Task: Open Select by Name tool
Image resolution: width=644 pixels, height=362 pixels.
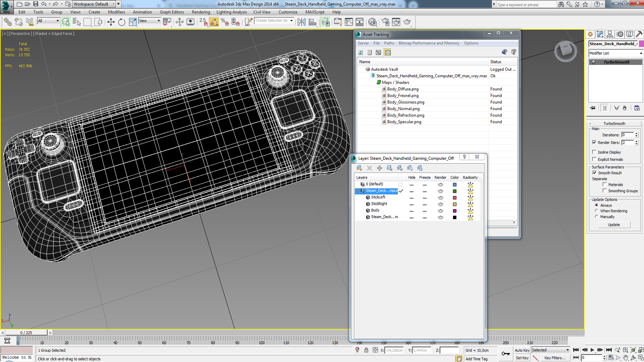Action: pos(76,22)
